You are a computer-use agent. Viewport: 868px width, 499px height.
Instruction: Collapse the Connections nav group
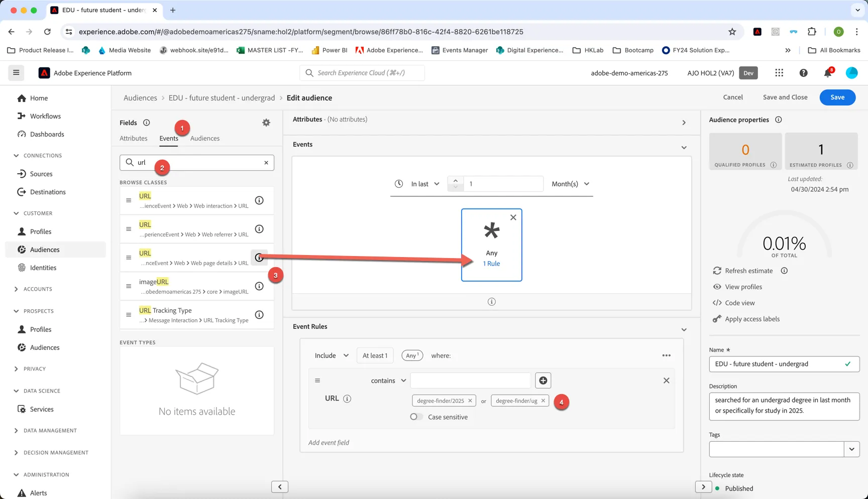pyautogui.click(x=16, y=156)
